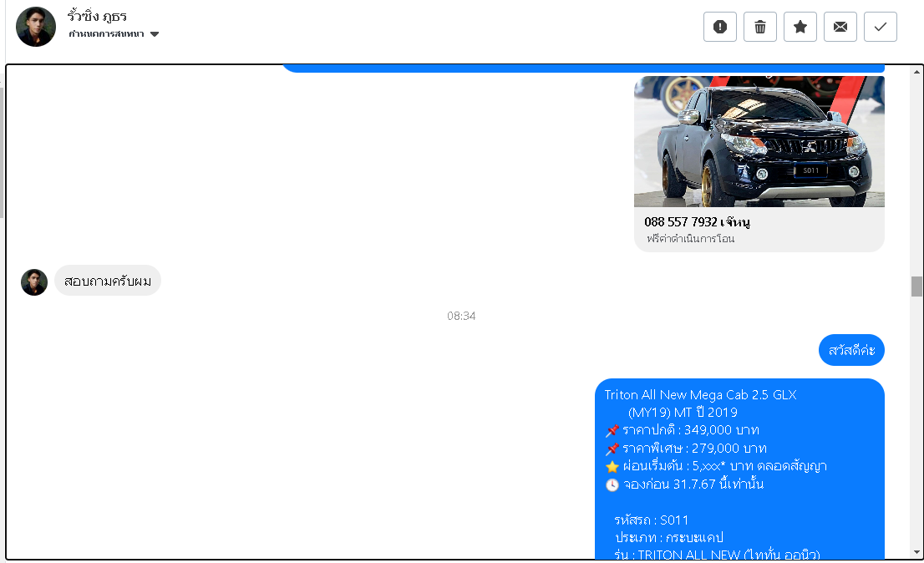The image size is (924, 563).
Task: Select the message bubble 'สอบถามครับผม'
Action: coord(107,281)
